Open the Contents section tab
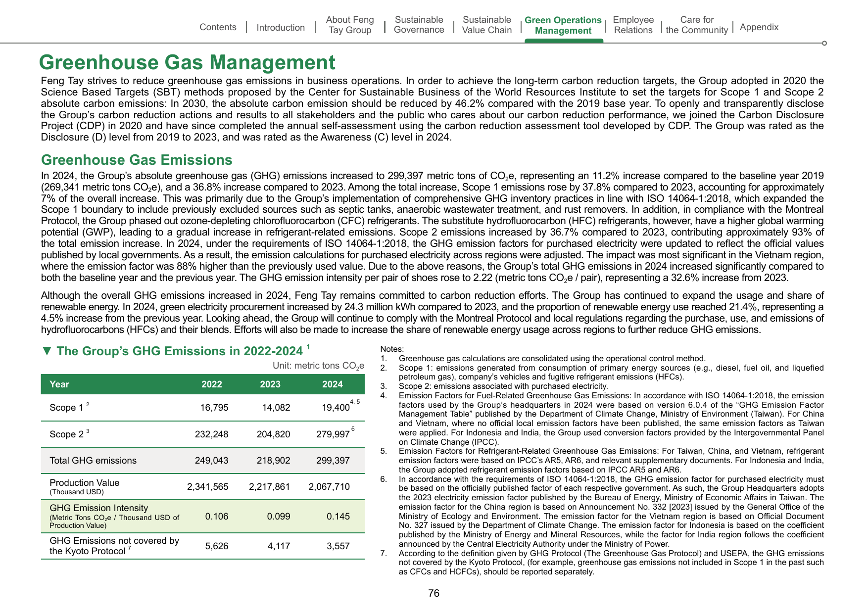Screen dimensions: 868x614 pos(218,27)
